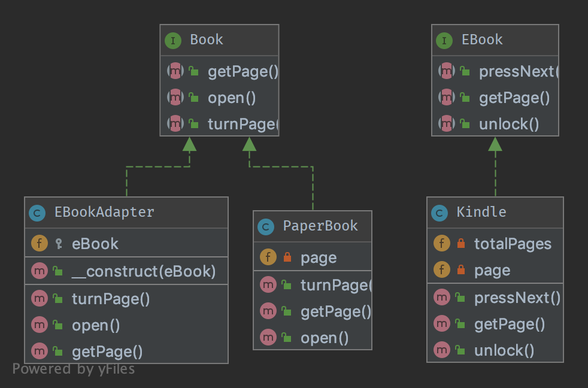The height and width of the screenshot is (388, 588).
Task: Click the Powered by yFiles label
Action: tap(74, 369)
